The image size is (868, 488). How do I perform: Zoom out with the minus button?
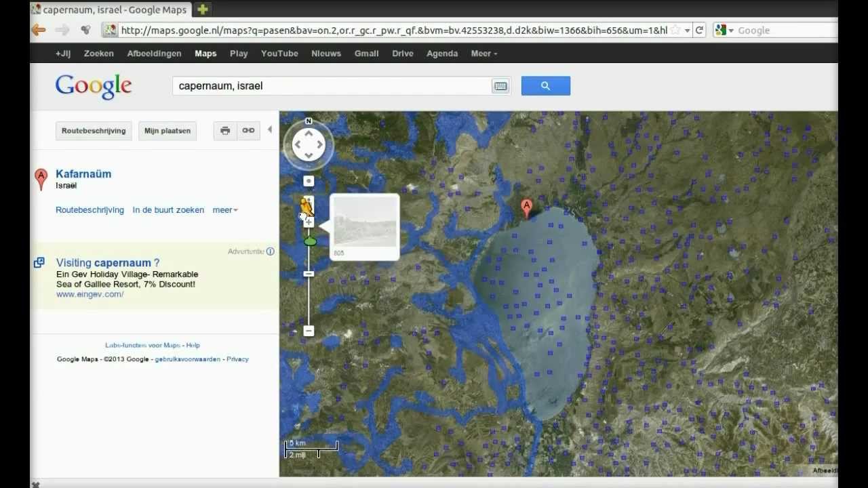click(x=309, y=331)
